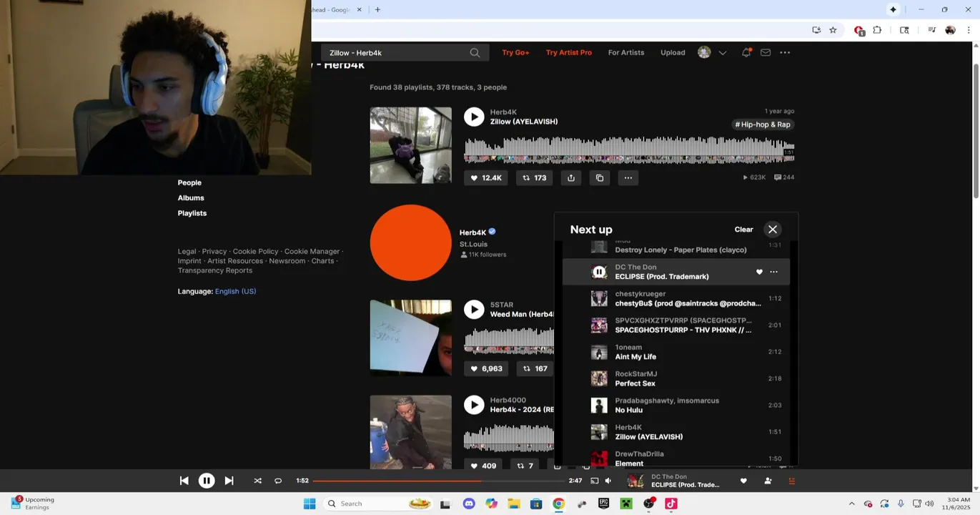This screenshot has width=980, height=515.
Task: Open the Transparency Reports link
Action: pos(215,270)
